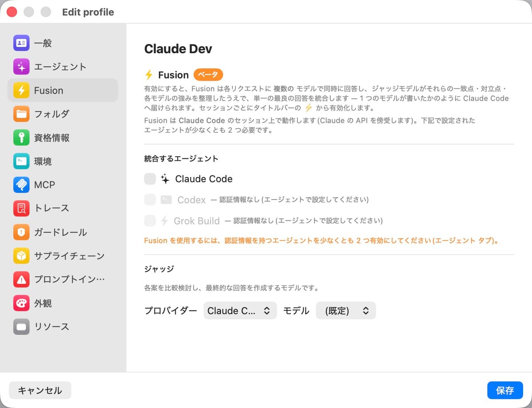The image size is (532, 408).
Task: Click the Codex terminal agent icon
Action: point(166,200)
